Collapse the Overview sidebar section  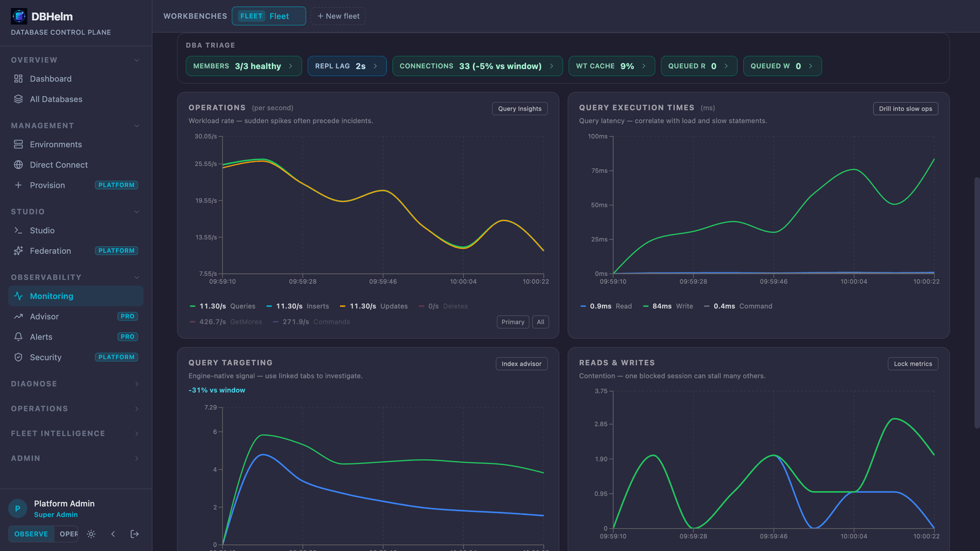click(76, 60)
